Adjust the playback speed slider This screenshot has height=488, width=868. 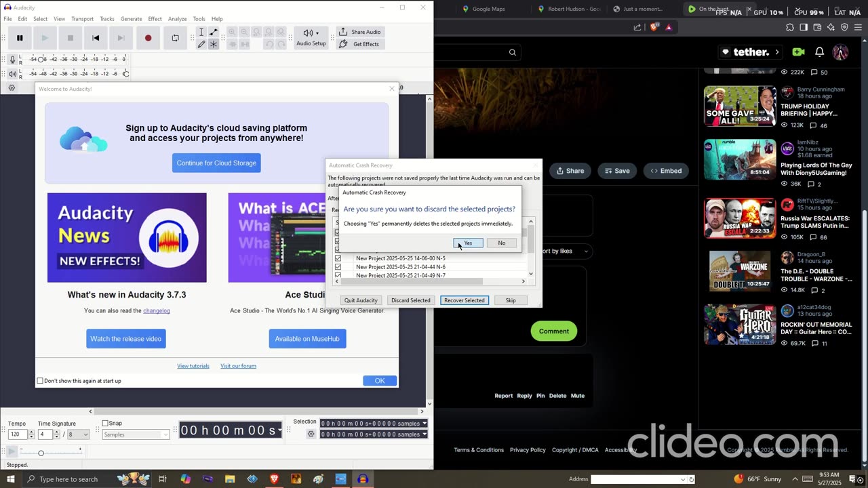click(x=41, y=453)
